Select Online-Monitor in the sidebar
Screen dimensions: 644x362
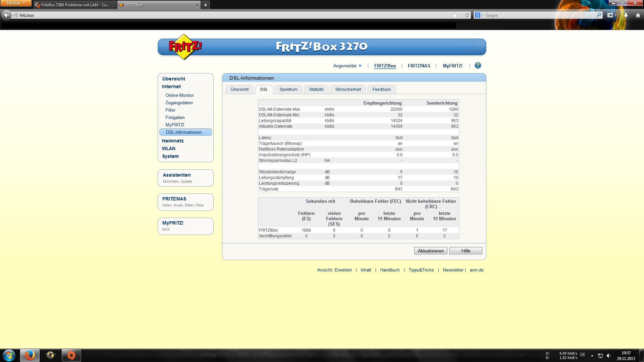click(x=179, y=95)
